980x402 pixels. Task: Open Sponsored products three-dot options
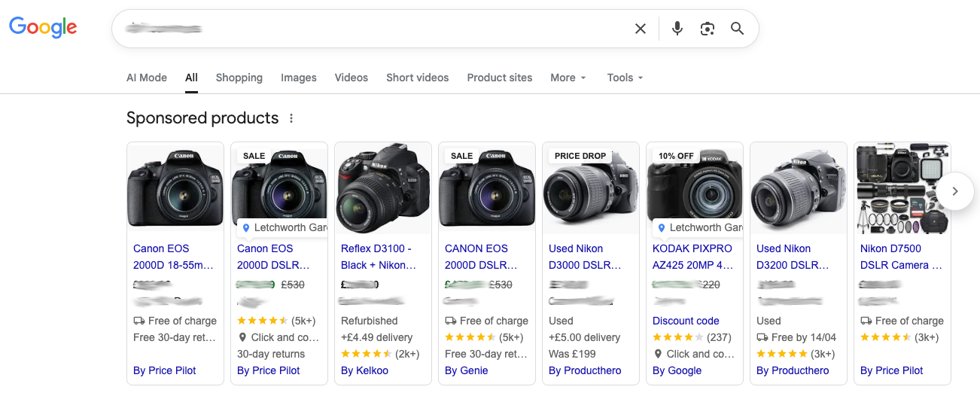pos(291,118)
